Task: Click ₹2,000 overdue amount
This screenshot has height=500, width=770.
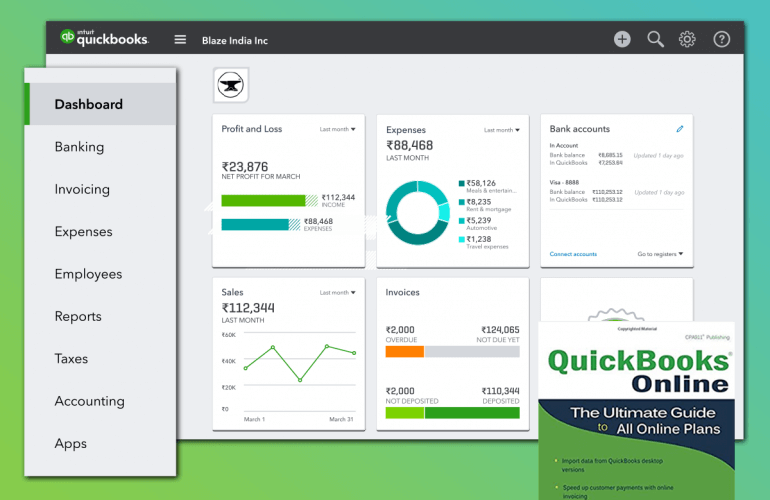Action: point(400,330)
